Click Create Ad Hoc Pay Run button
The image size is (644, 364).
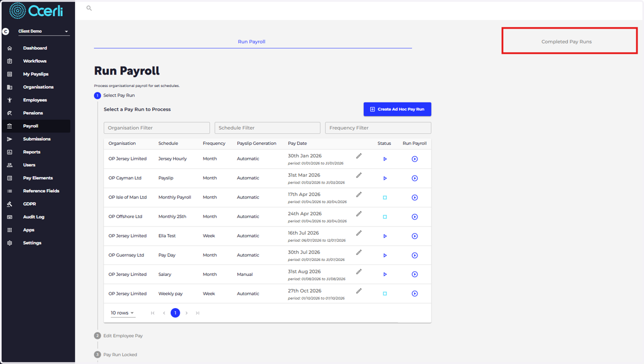397,109
